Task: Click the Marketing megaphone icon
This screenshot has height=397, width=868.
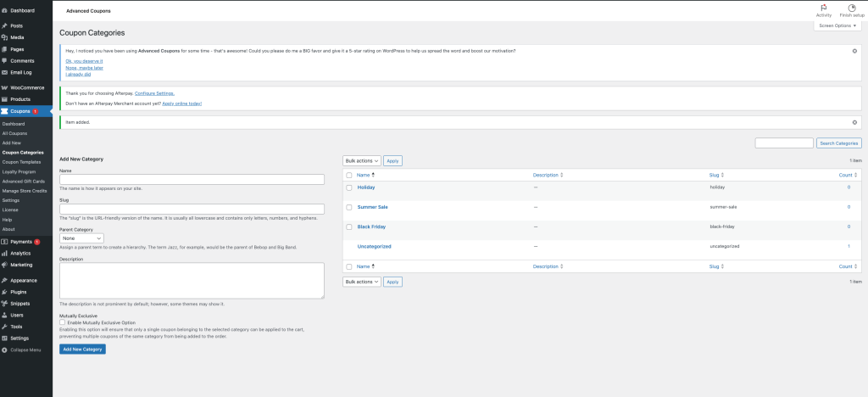Action: 5,265
